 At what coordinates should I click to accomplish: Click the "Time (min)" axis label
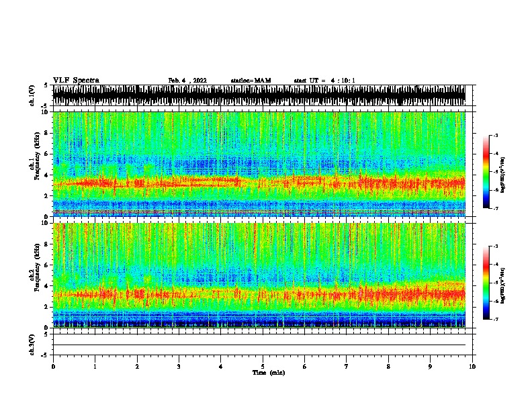point(269,373)
